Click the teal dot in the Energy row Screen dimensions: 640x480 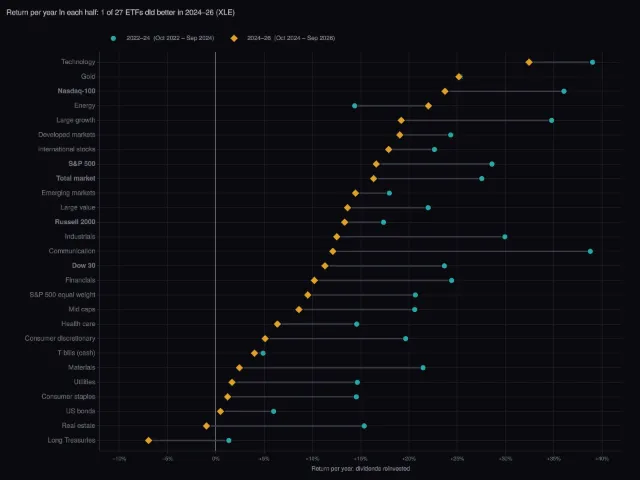354,106
